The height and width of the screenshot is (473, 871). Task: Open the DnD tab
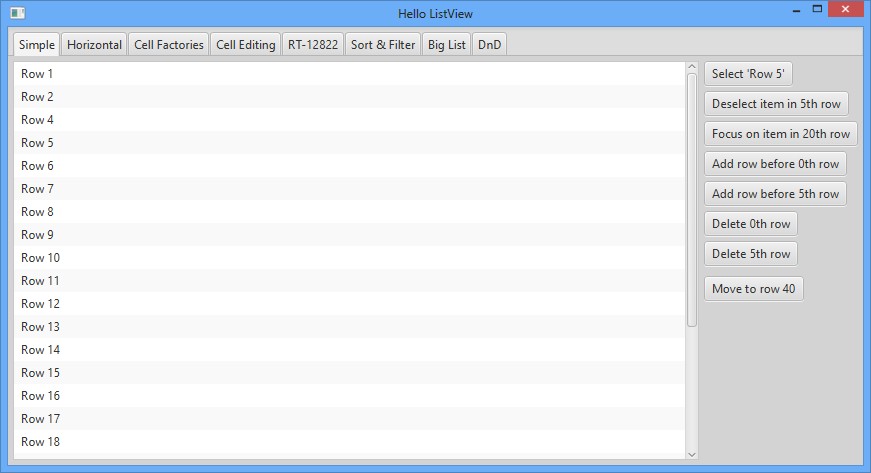(489, 45)
